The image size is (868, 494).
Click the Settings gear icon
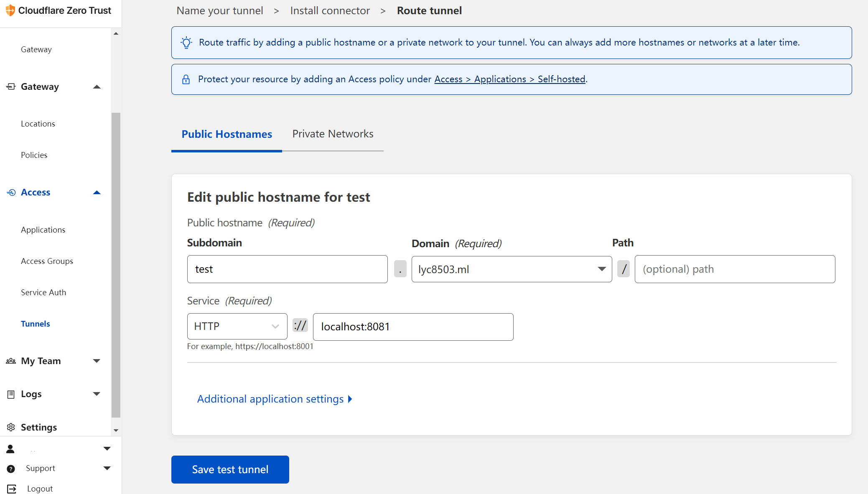pos(10,427)
